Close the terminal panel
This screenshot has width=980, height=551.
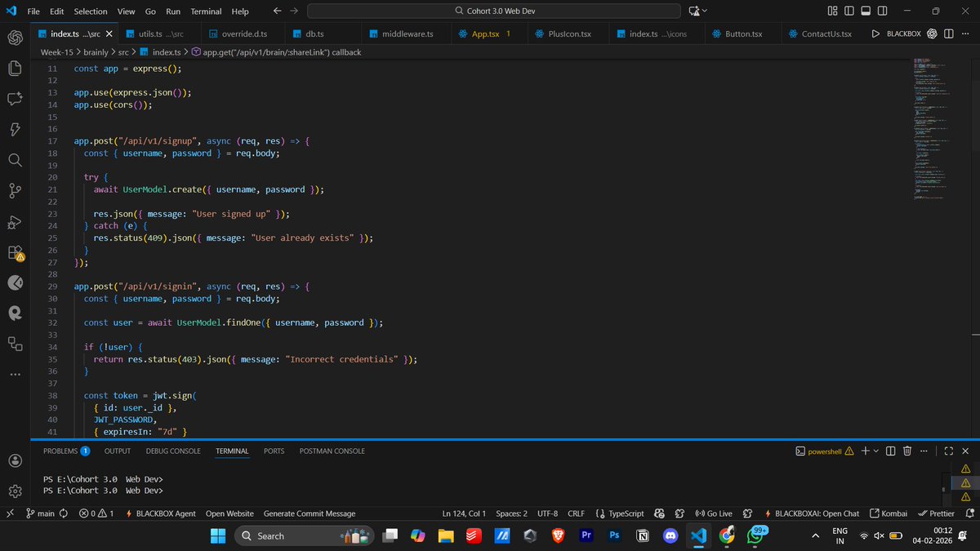[965, 451]
